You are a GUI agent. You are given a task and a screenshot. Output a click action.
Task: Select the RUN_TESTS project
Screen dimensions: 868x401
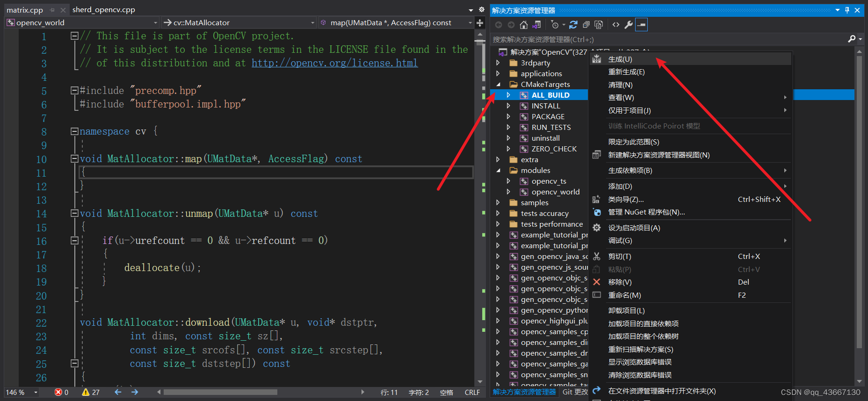551,127
